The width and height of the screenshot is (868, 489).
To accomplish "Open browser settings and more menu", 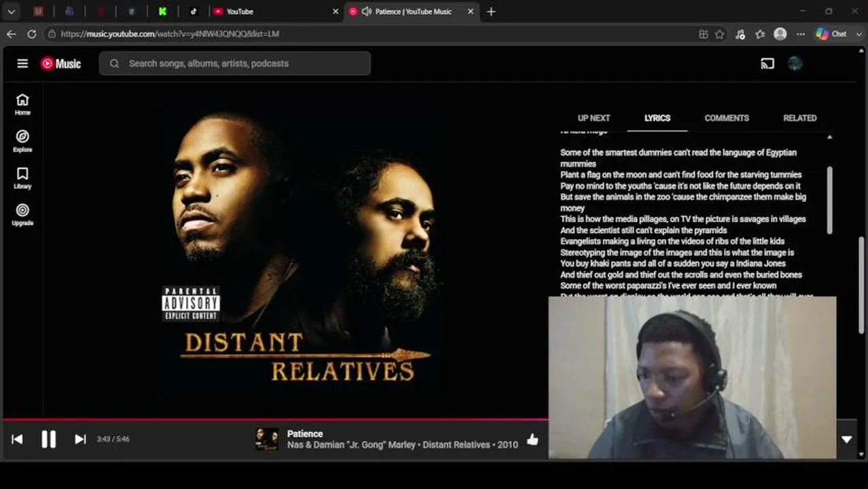I will coord(801,34).
